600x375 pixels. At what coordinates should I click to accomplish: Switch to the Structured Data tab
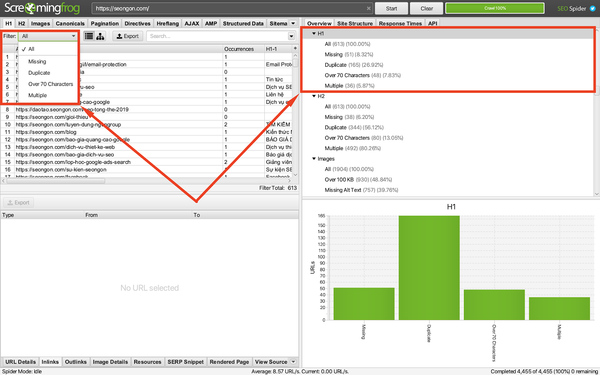[x=243, y=23]
